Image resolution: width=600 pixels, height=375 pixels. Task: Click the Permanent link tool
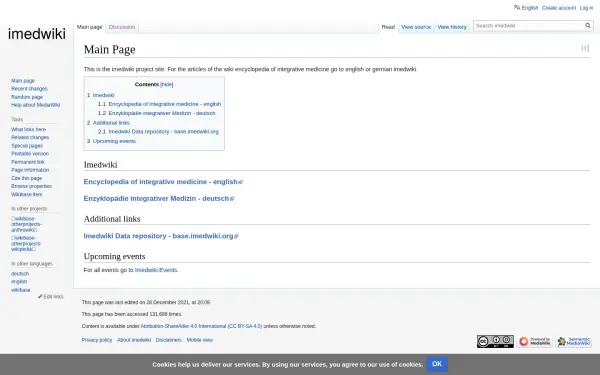click(x=28, y=162)
